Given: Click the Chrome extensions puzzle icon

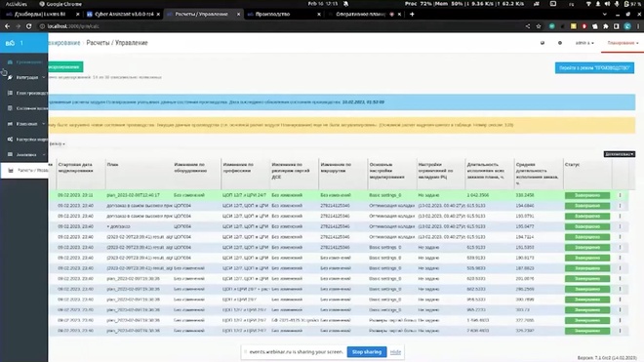Looking at the screenshot, I should tap(606, 26).
